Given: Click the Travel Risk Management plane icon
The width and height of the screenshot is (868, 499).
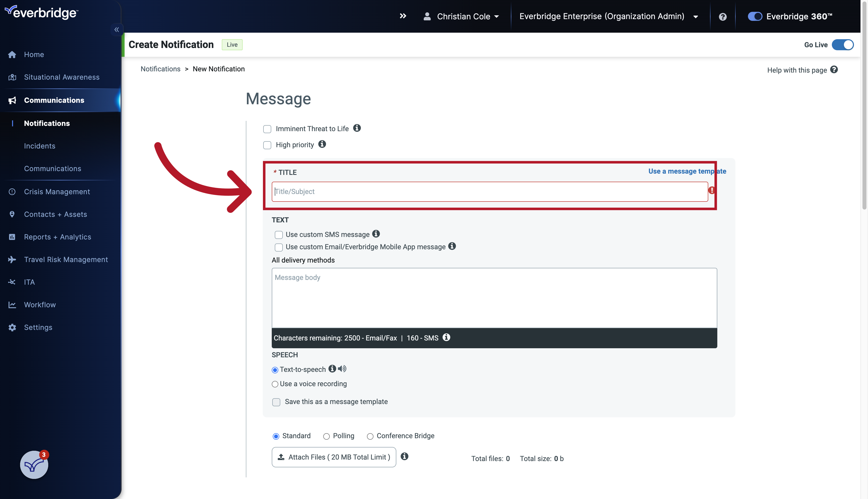Looking at the screenshot, I should click(12, 260).
